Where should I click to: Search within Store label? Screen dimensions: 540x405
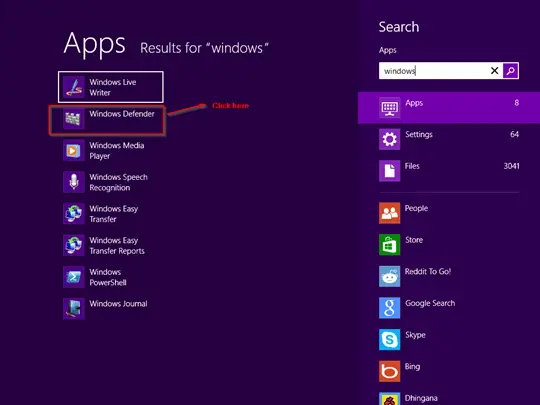(x=414, y=240)
